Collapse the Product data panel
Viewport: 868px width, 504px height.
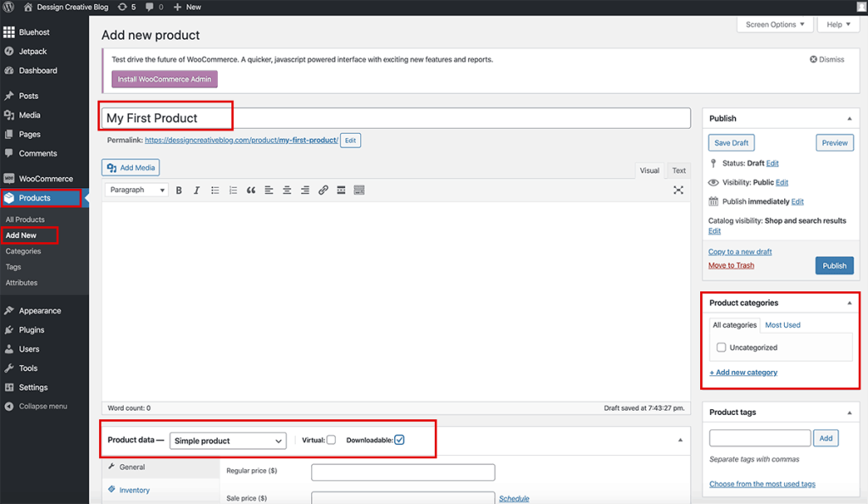681,440
